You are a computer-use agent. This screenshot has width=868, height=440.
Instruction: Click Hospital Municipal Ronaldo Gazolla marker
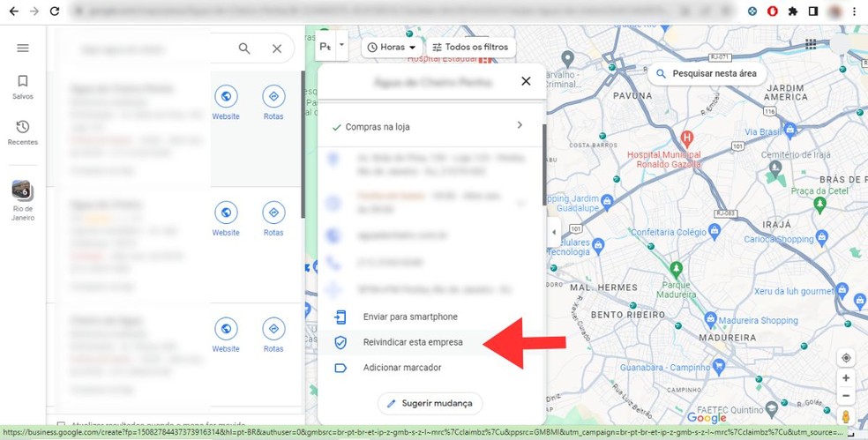tap(687, 138)
